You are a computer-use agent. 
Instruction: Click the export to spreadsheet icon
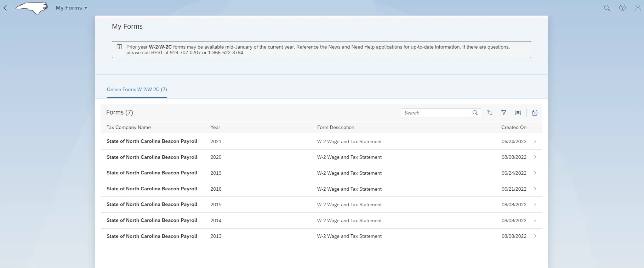pyautogui.click(x=535, y=113)
